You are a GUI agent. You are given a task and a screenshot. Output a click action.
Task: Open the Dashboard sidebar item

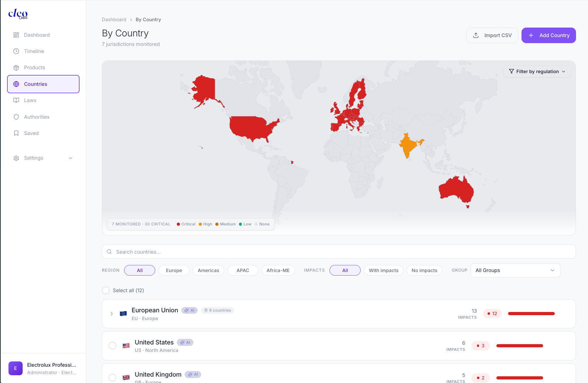(x=43, y=35)
